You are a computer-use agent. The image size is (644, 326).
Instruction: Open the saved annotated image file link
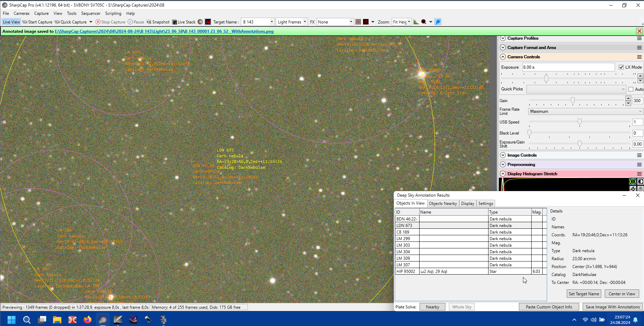pos(229,31)
